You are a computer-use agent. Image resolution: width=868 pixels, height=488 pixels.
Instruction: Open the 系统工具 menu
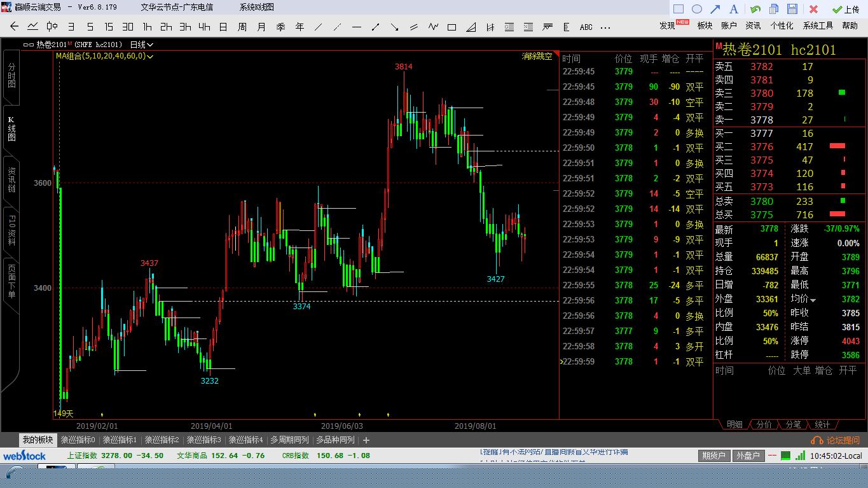[817, 25]
